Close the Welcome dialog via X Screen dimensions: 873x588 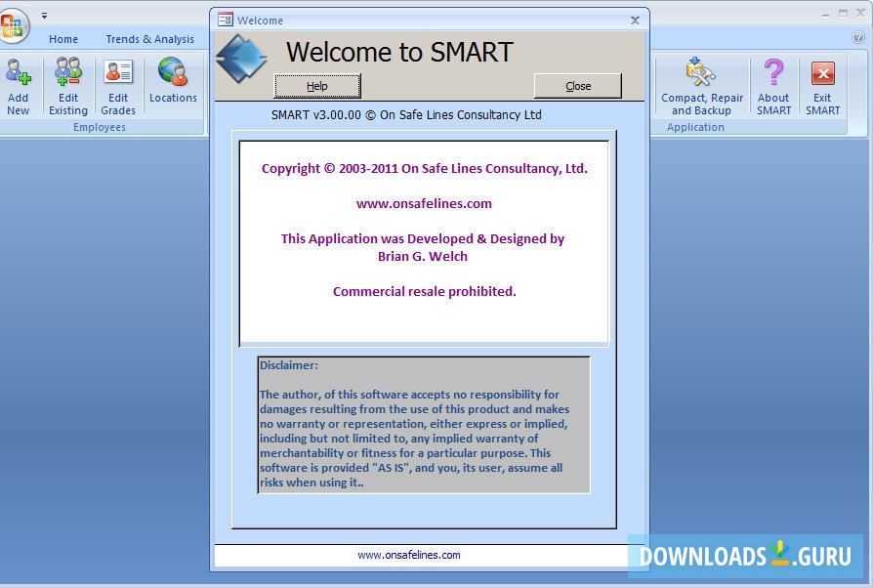pyautogui.click(x=635, y=21)
